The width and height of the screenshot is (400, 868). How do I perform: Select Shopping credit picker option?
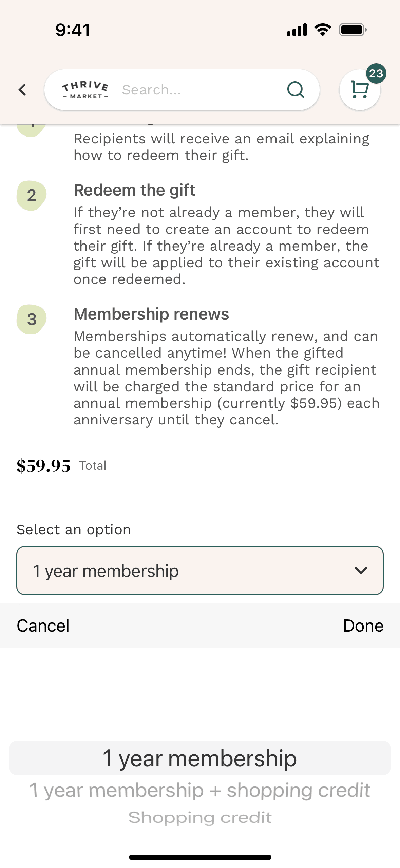[x=200, y=817]
